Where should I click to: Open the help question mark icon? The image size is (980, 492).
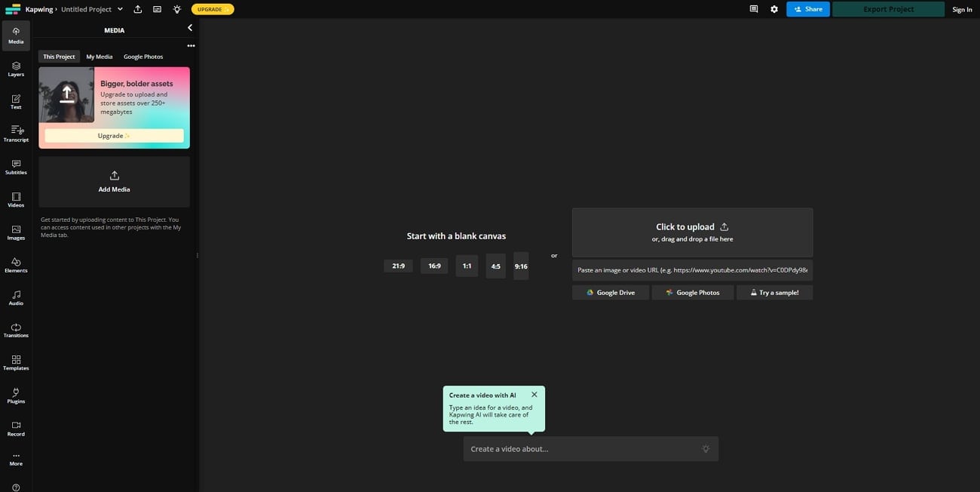coord(16,487)
